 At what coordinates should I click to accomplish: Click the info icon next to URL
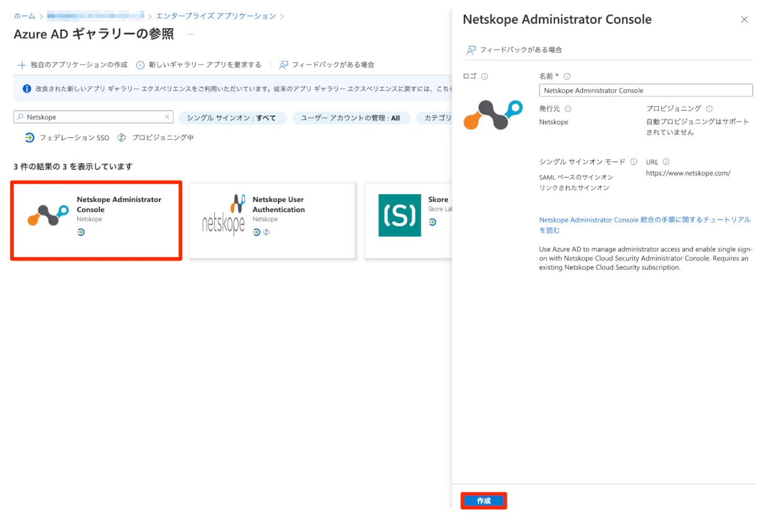coord(666,162)
